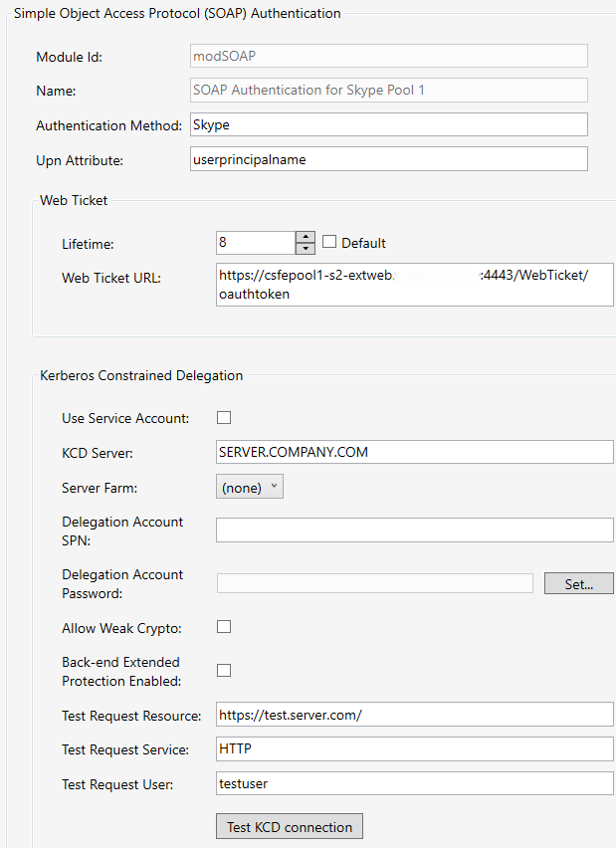The image size is (616, 848).
Task: Increase Lifetime value with up arrow
Action: click(306, 237)
